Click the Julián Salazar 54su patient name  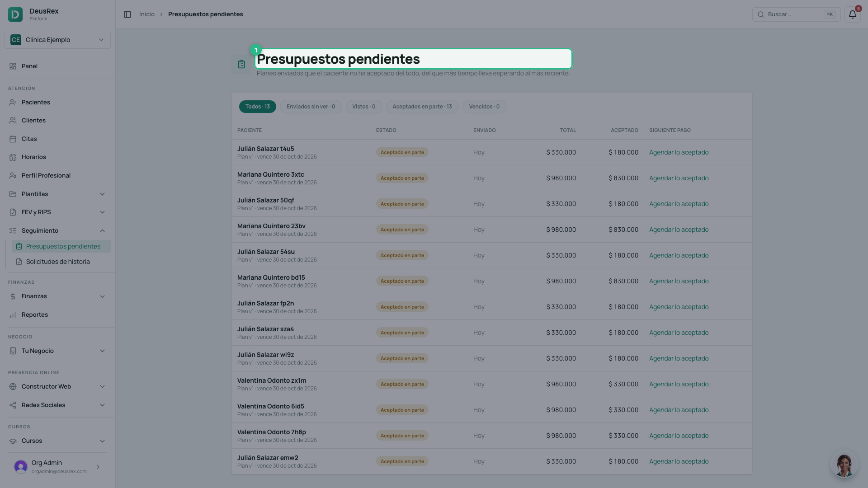(266, 252)
